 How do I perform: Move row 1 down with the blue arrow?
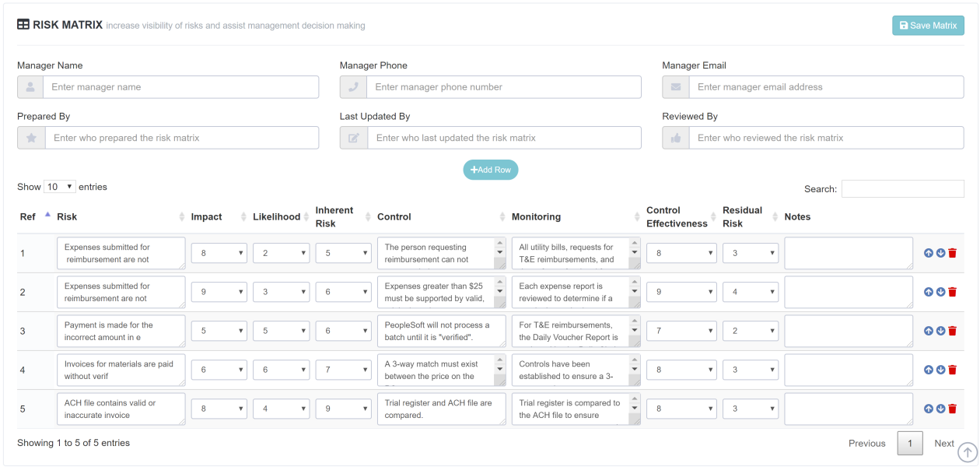(940, 252)
